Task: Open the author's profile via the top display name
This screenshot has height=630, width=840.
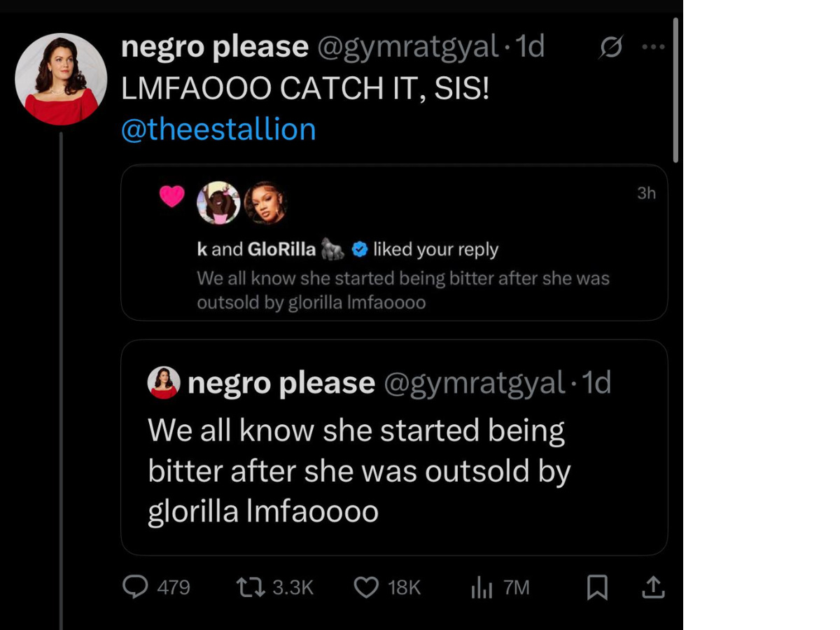Action: coord(214,48)
